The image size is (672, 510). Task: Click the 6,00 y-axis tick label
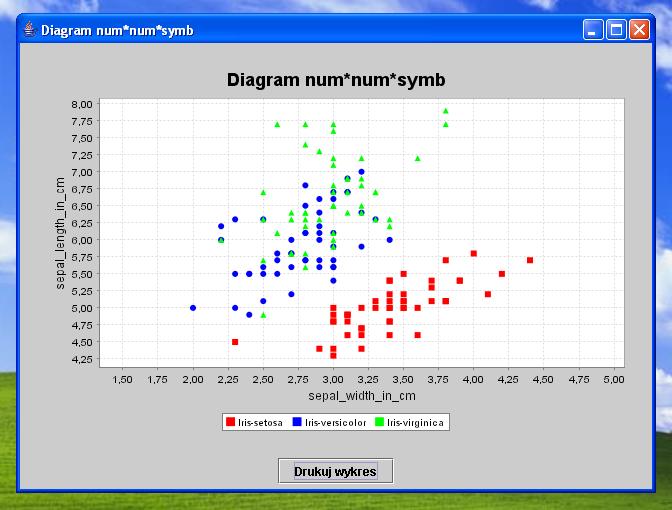82,240
